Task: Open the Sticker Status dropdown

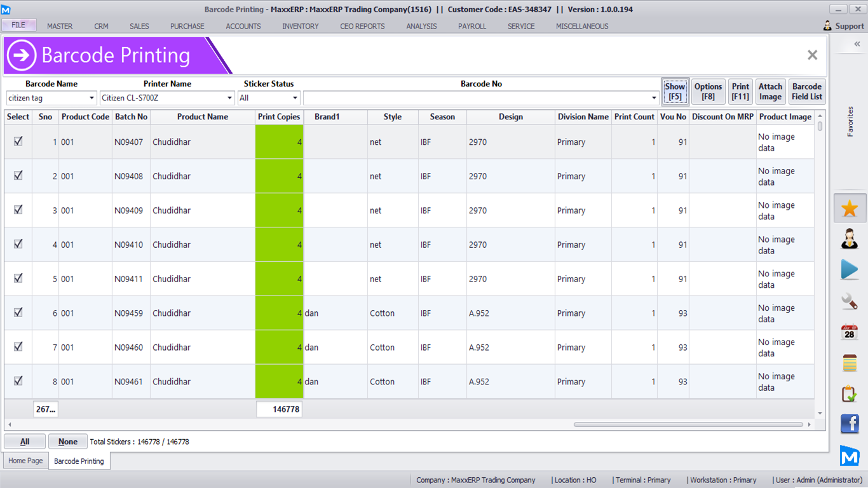Action: (295, 98)
